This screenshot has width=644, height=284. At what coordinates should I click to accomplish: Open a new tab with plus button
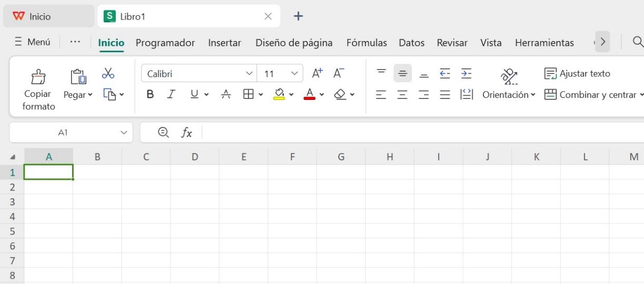coord(298,16)
